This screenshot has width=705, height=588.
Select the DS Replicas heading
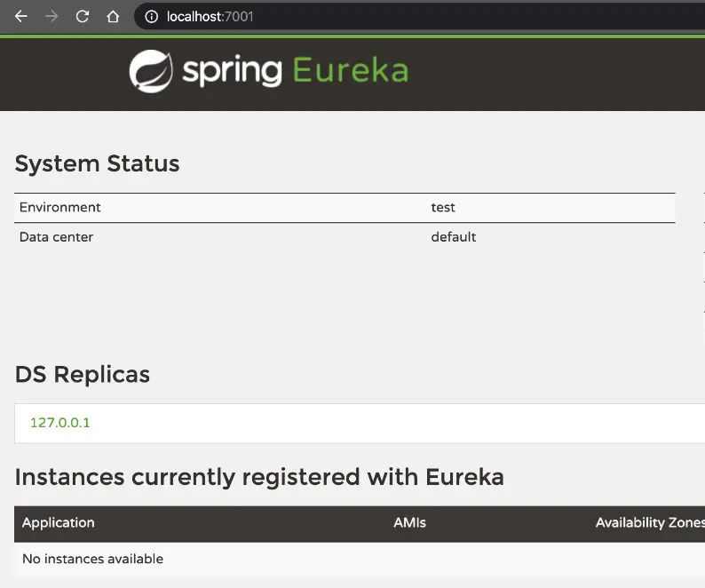click(83, 374)
